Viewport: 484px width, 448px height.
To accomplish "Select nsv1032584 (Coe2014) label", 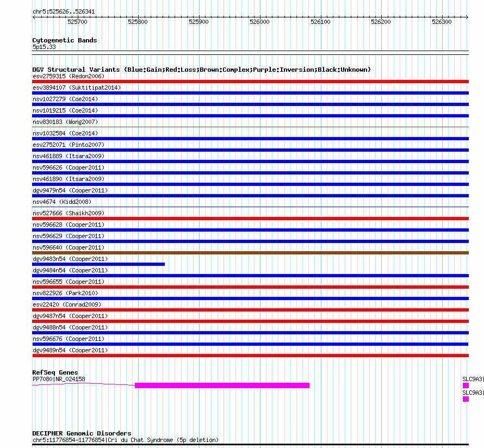I will pos(65,133).
